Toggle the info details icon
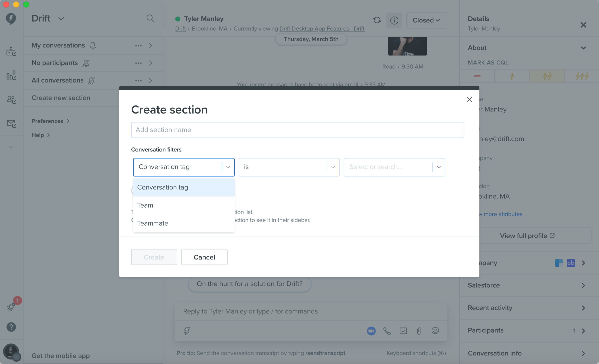Screen dimensions: 599x364 coord(394,20)
